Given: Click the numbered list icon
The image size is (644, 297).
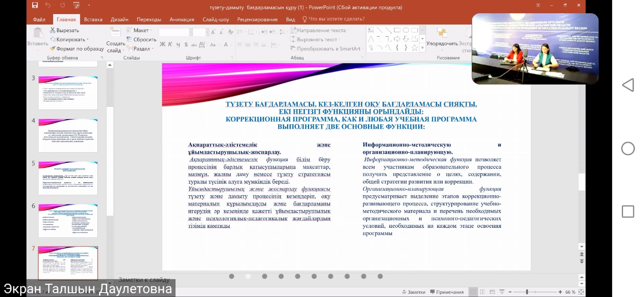Looking at the screenshot, I should [x=252, y=32].
